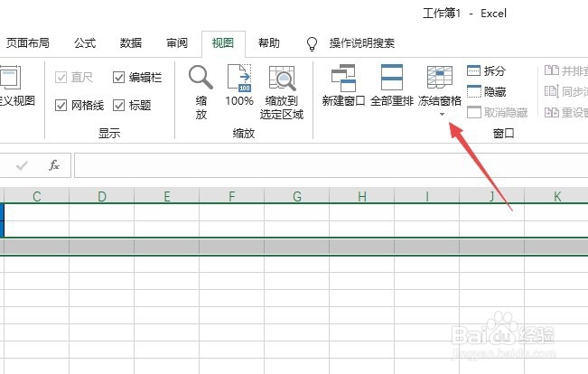The width and height of the screenshot is (588, 374).
Task: Click the formula bar confirm checkmark
Action: [22, 165]
